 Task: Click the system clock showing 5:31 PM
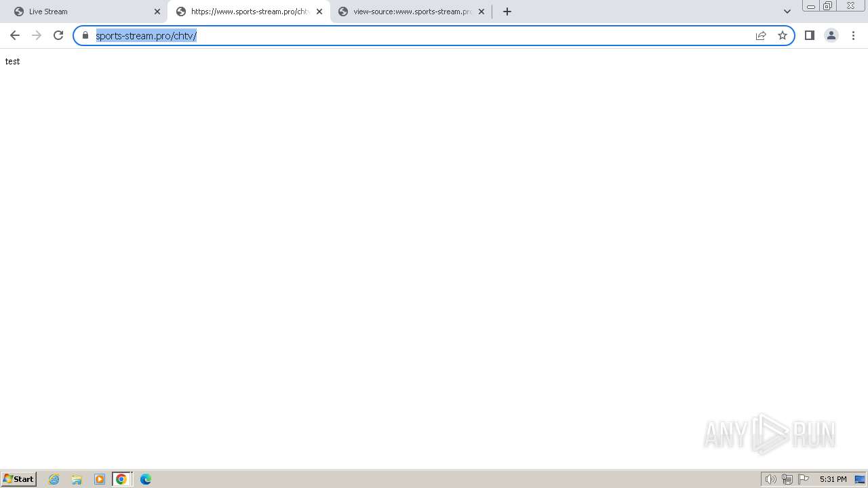(x=833, y=479)
